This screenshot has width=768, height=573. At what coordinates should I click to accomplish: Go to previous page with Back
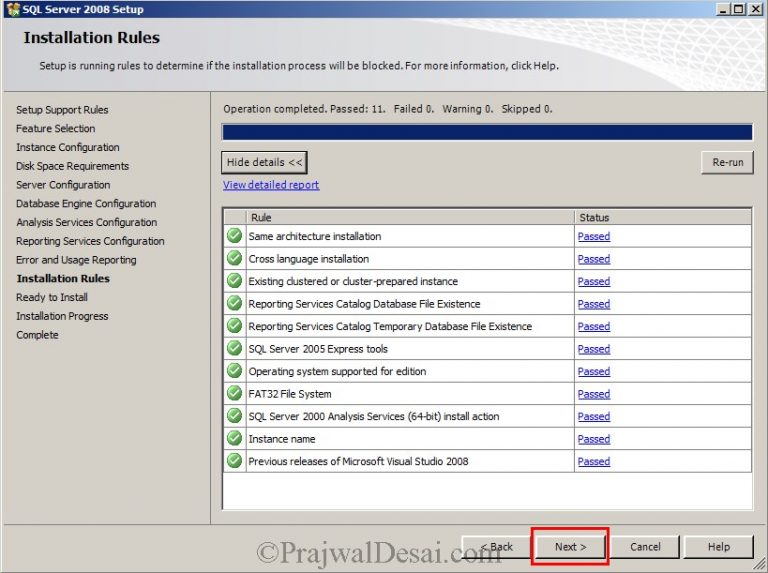click(x=497, y=547)
